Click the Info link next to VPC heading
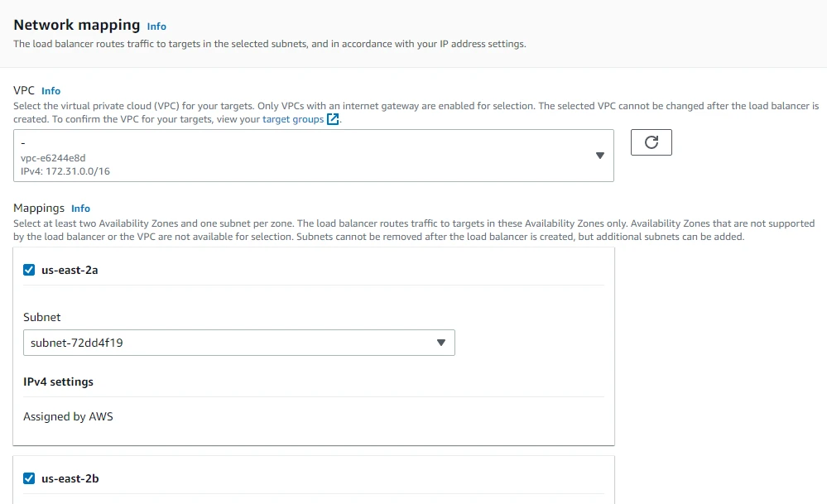The width and height of the screenshot is (827, 504). [x=50, y=91]
